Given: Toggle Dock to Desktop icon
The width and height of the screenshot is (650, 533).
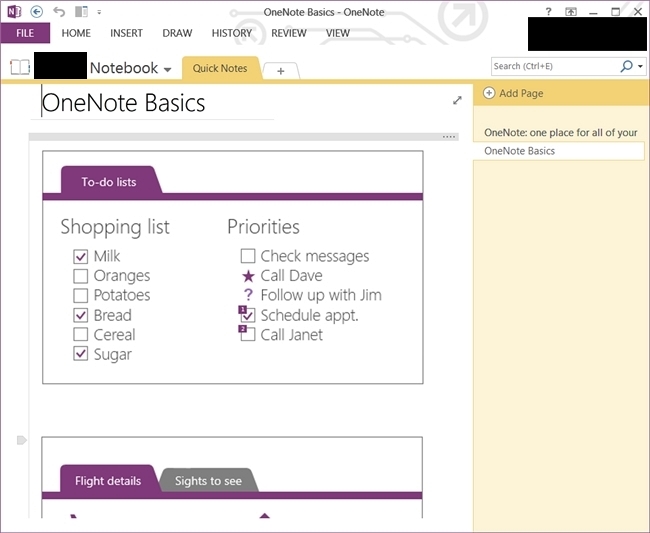Looking at the screenshot, I should 81,12.
